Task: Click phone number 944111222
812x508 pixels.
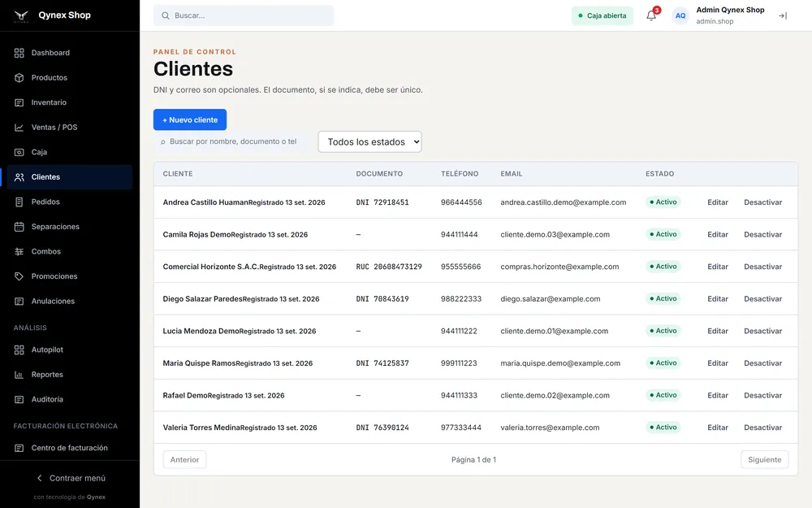Action: tap(459, 332)
